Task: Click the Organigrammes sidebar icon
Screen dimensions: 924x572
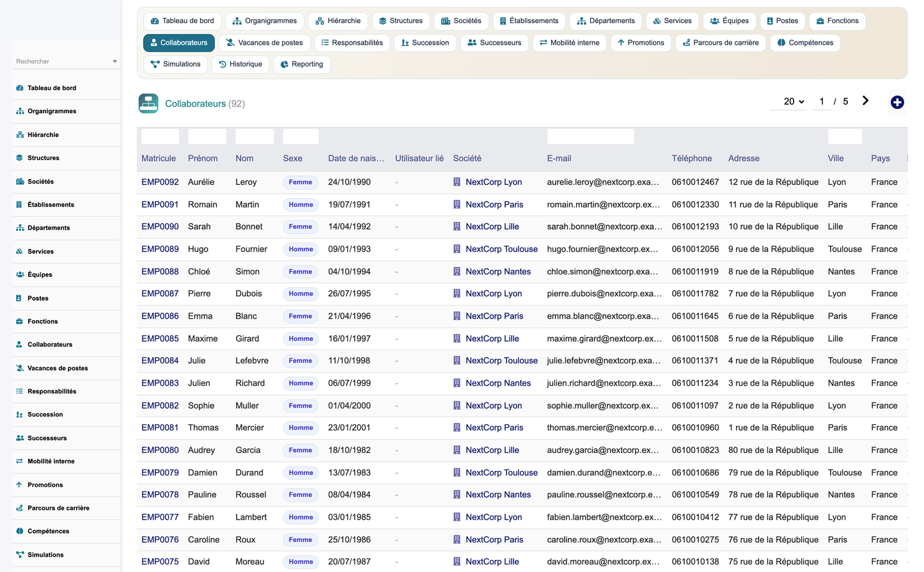Action: (20, 111)
